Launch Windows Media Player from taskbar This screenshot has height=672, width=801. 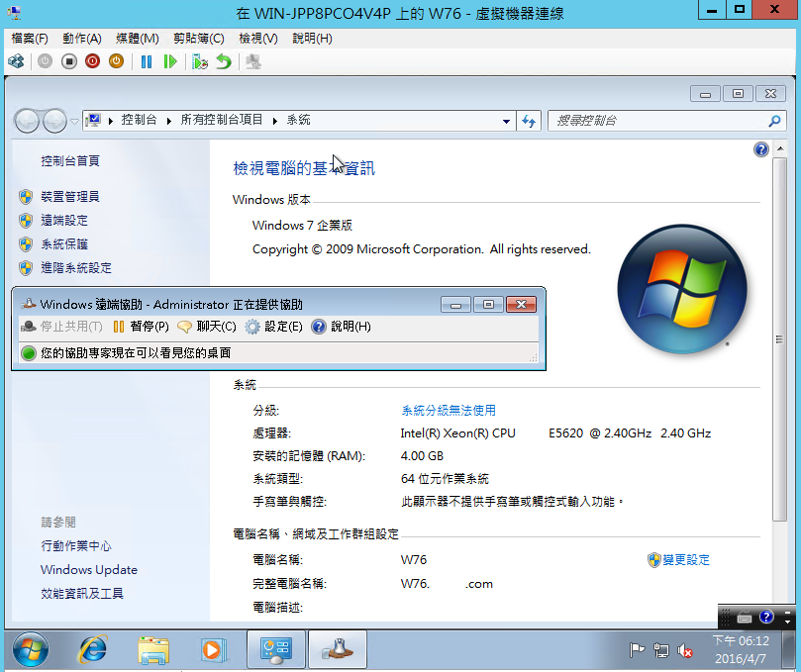[213, 650]
